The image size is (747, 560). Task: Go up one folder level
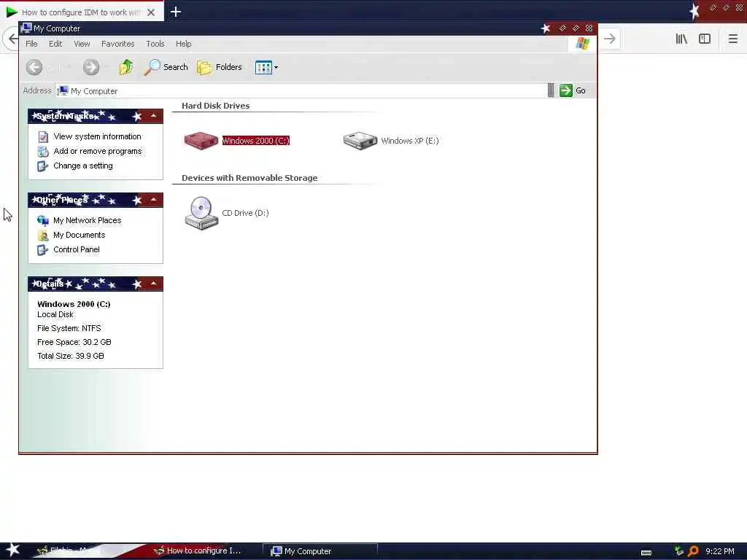(125, 67)
